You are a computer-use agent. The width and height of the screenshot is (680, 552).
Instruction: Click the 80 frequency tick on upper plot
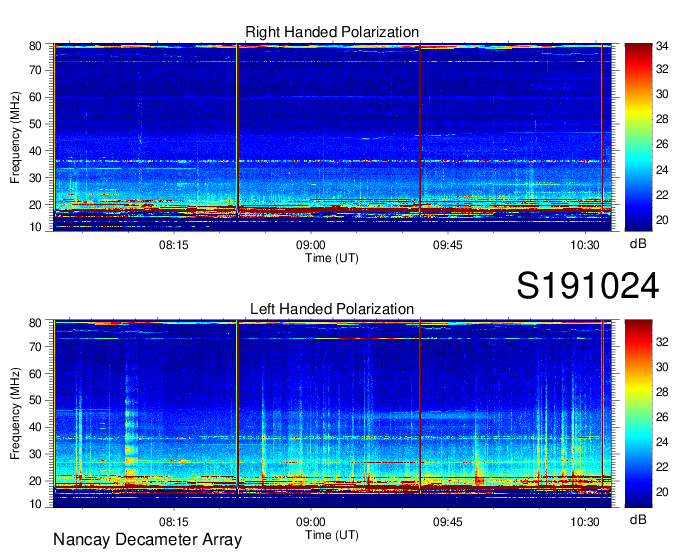point(36,46)
